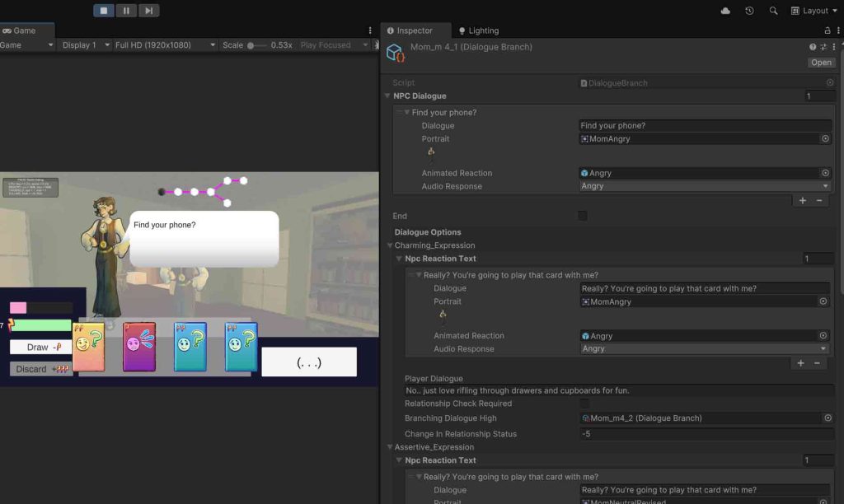Open the Game view mode dropdown

[x=27, y=45]
